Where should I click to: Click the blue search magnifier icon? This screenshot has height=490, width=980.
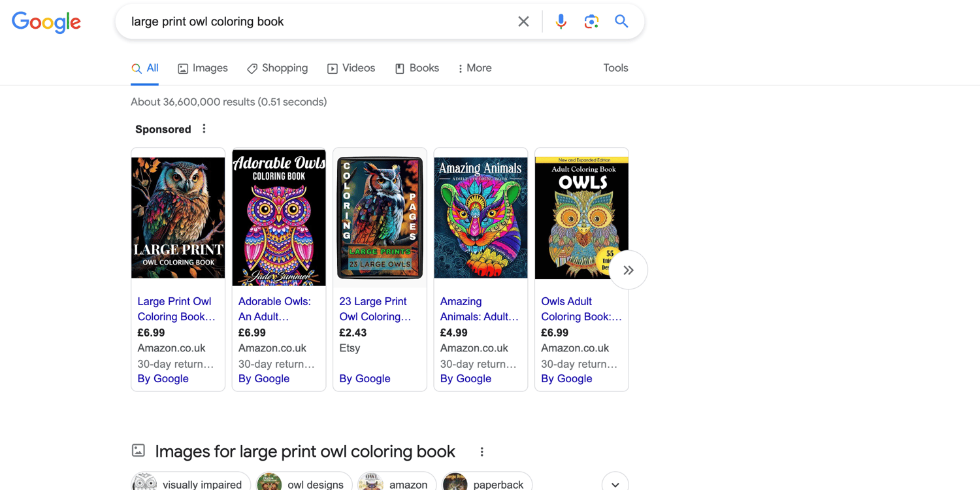point(621,21)
